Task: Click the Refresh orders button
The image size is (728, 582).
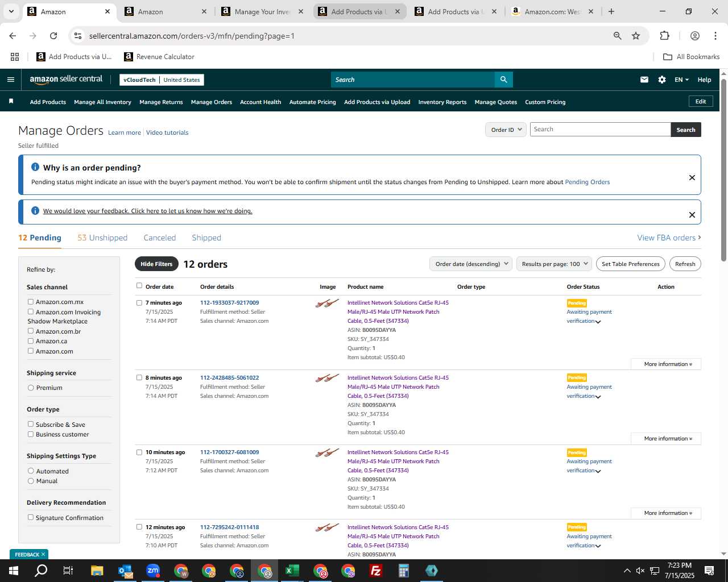Action: [x=685, y=264]
